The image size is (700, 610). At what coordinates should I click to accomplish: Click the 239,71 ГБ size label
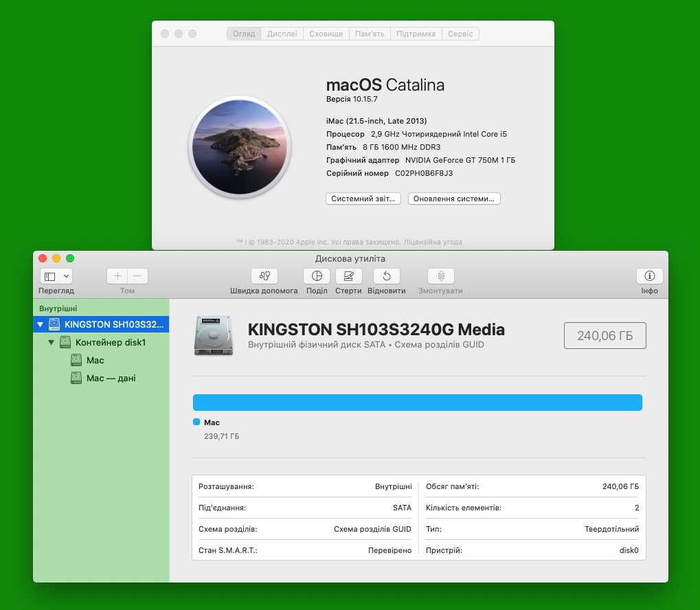point(221,436)
